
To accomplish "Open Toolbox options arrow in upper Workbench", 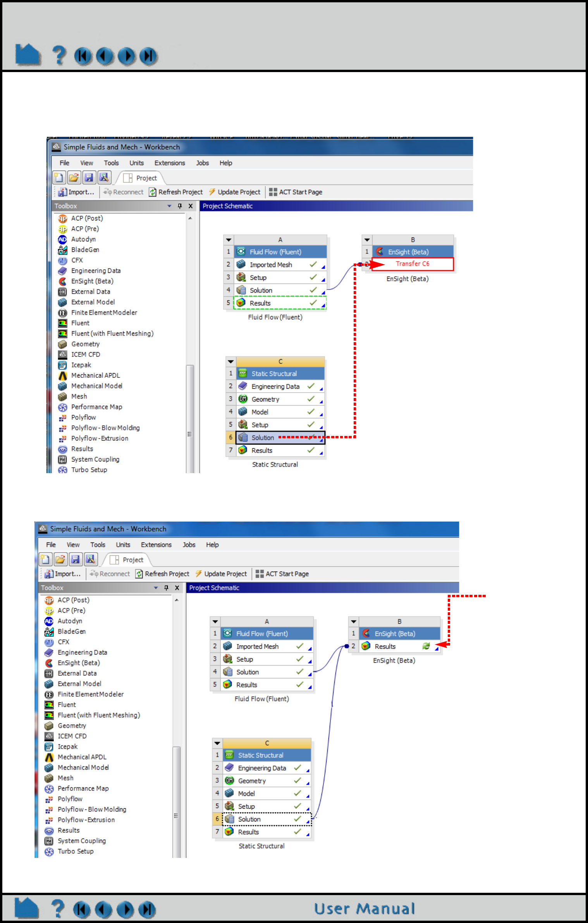I will pos(169,206).
